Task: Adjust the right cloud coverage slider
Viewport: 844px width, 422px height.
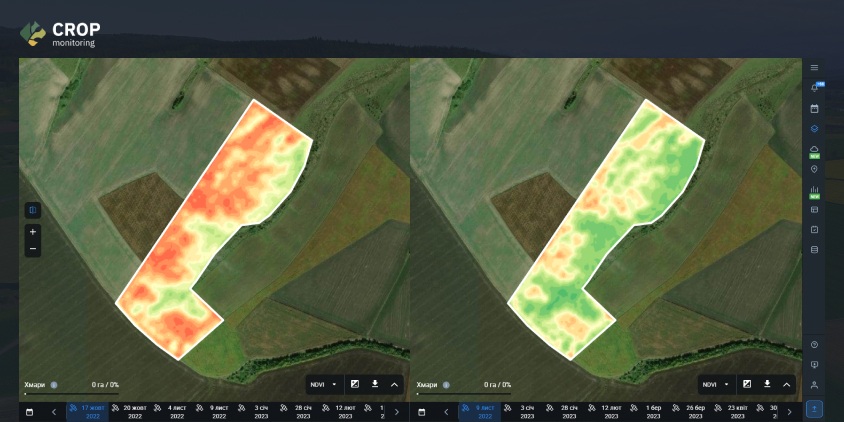Action: click(x=464, y=393)
